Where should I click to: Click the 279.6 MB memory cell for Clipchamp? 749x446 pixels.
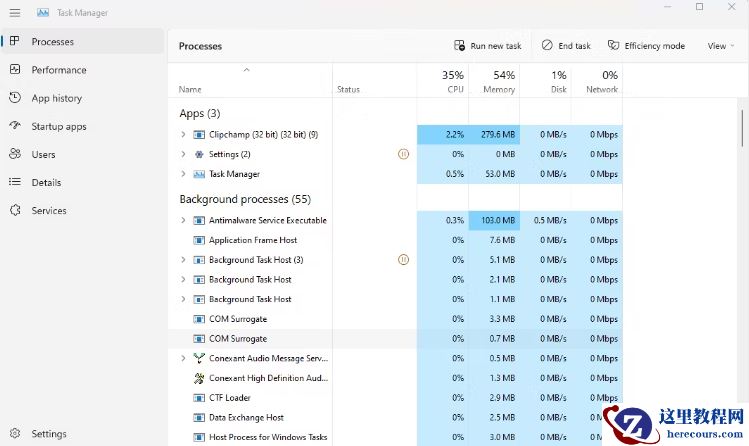click(494, 135)
